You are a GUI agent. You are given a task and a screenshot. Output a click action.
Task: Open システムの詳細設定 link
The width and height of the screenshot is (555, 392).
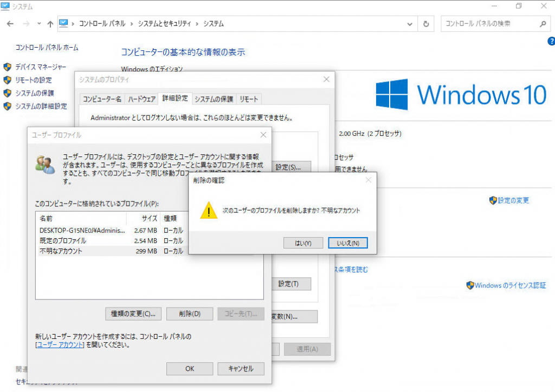coord(41,106)
